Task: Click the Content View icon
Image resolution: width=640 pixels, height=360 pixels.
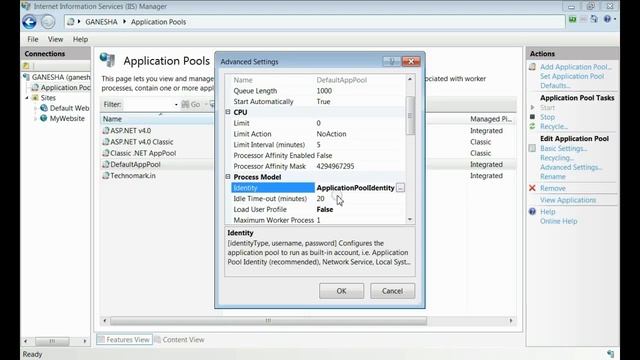Action: [x=157, y=340]
